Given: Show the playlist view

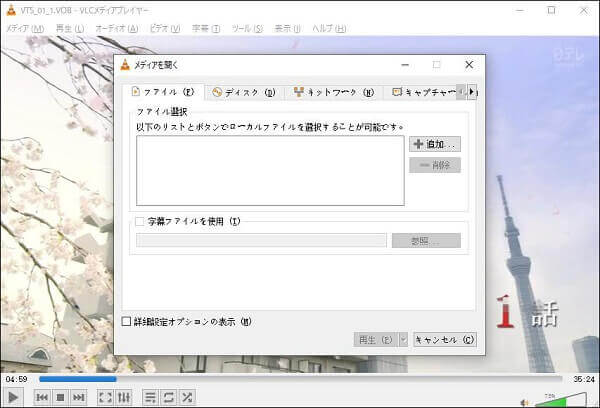Looking at the screenshot, I should point(150,397).
